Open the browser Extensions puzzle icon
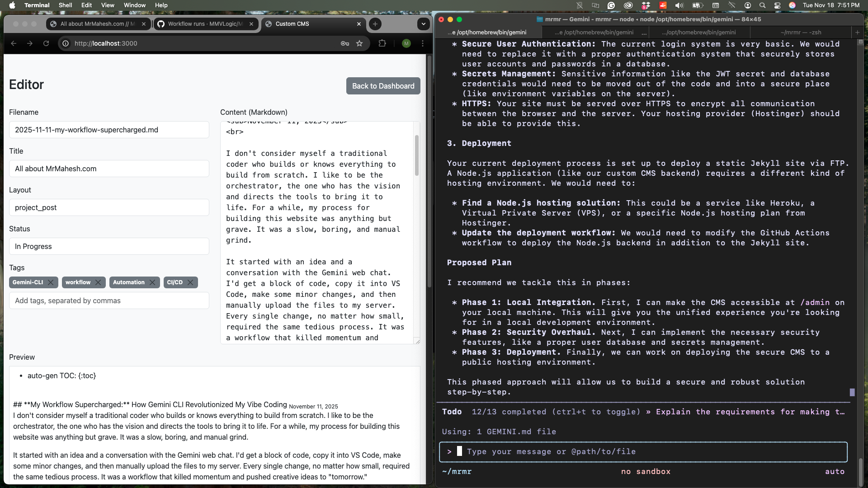The image size is (868, 488). click(x=382, y=43)
